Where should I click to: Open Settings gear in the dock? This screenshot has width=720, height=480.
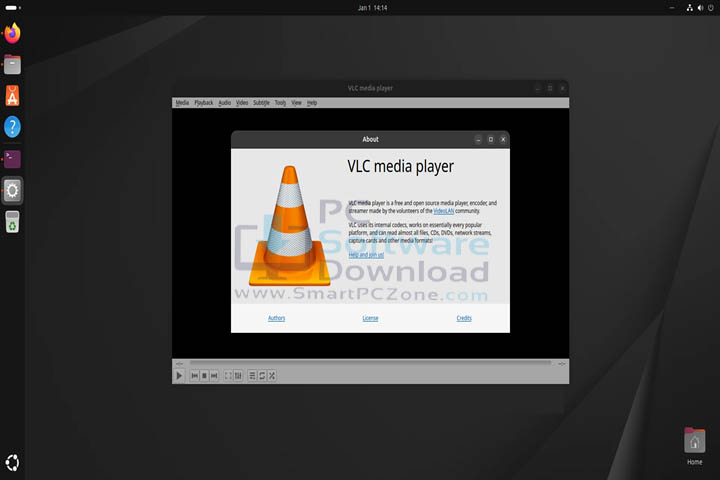pos(12,190)
